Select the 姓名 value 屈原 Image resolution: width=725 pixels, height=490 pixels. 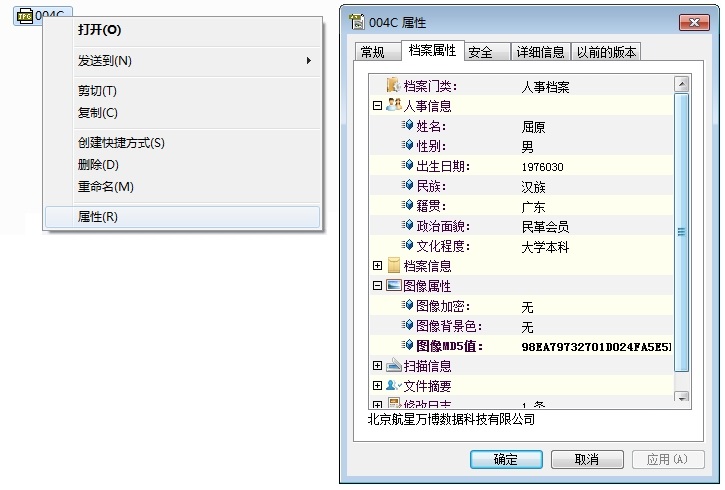click(x=533, y=127)
